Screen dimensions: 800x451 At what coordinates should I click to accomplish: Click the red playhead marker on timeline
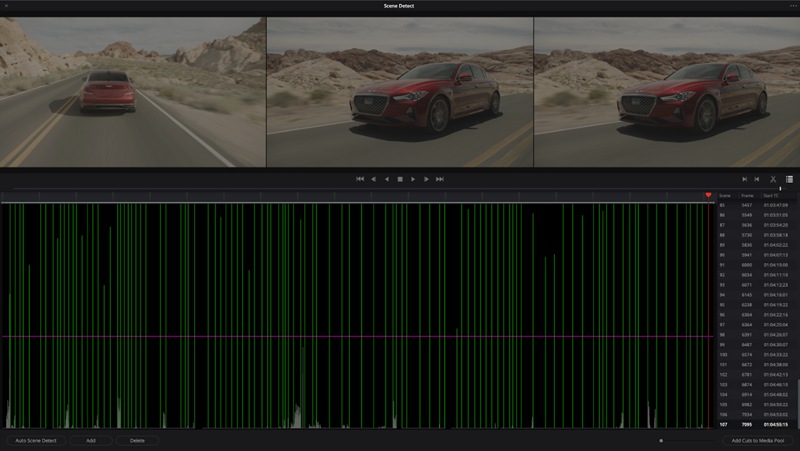[x=709, y=196]
